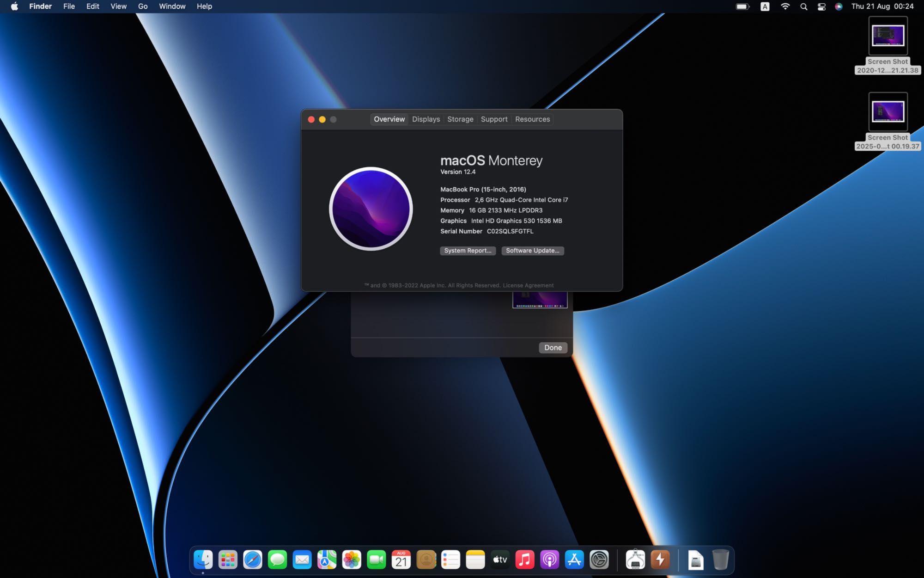This screenshot has width=924, height=578.
Task: Open Photos app in Dock
Action: (x=352, y=560)
